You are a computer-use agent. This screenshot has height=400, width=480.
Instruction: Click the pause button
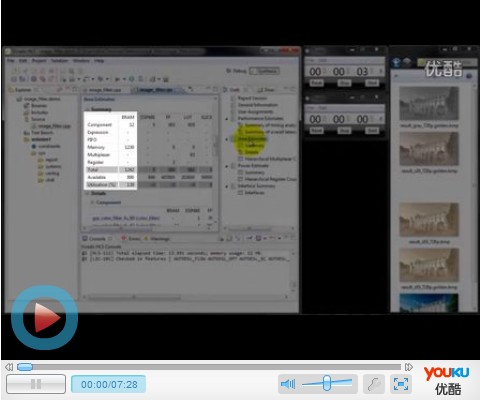pos(36,384)
